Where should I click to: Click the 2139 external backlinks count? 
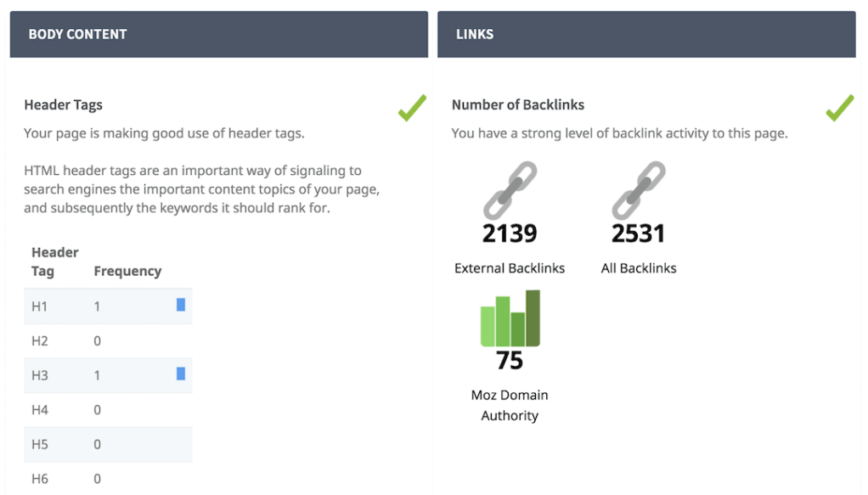pyautogui.click(x=510, y=233)
